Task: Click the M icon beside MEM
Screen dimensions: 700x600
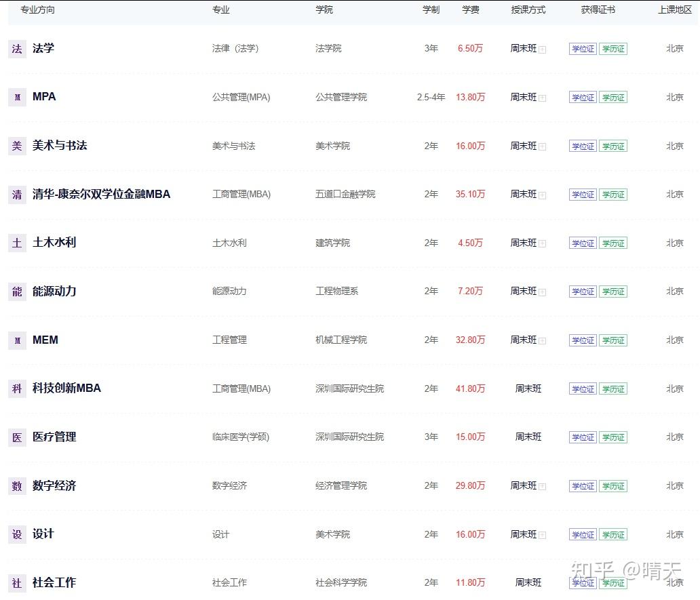Action: coord(17,340)
